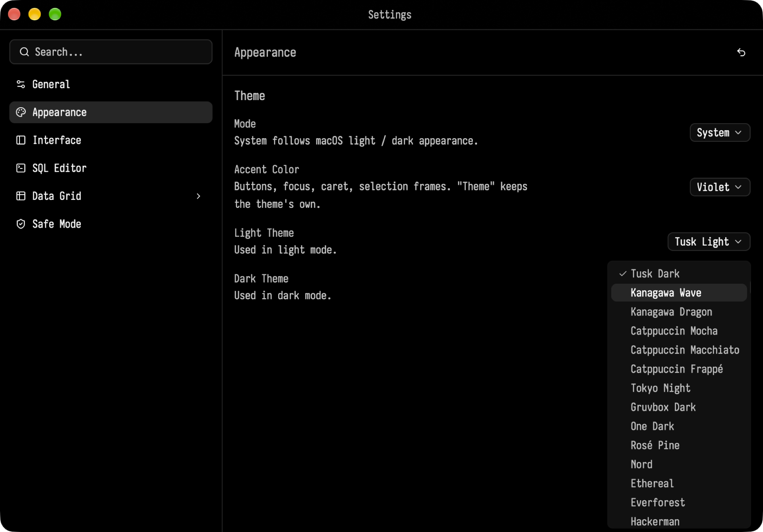Open the Light Theme Tusk Light dropdown
The width and height of the screenshot is (763, 532).
pos(709,242)
